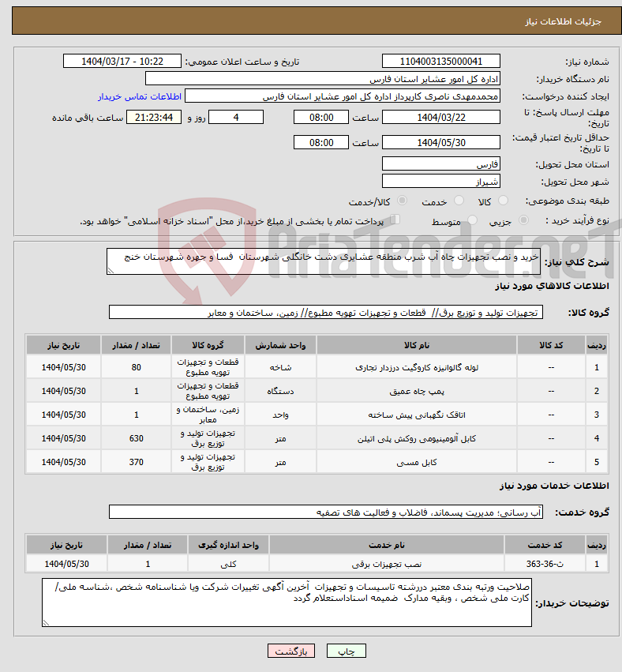Screen dimensions: 622x672
Task: Click the واحد شمارش column header
Action: coord(280,345)
